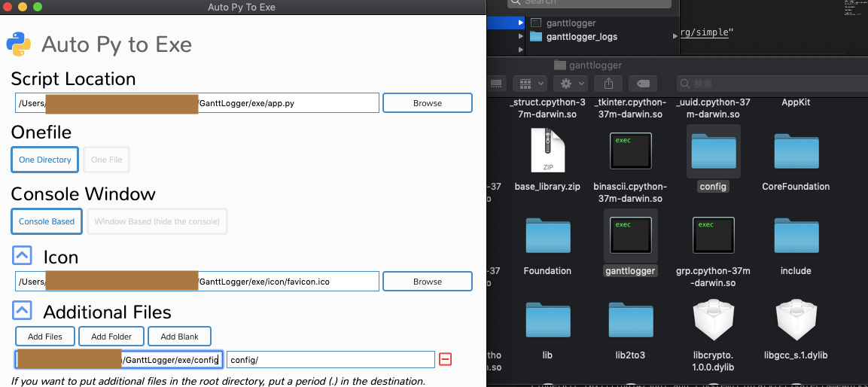
Task: Open the Finder gear action dropdown
Action: pyautogui.click(x=571, y=84)
